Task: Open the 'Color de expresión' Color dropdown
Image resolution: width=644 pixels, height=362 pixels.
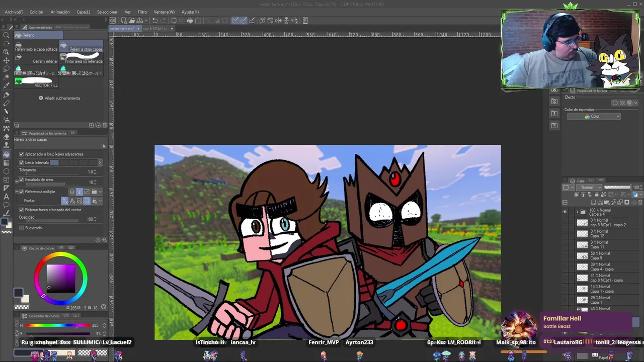Action: pos(594,117)
